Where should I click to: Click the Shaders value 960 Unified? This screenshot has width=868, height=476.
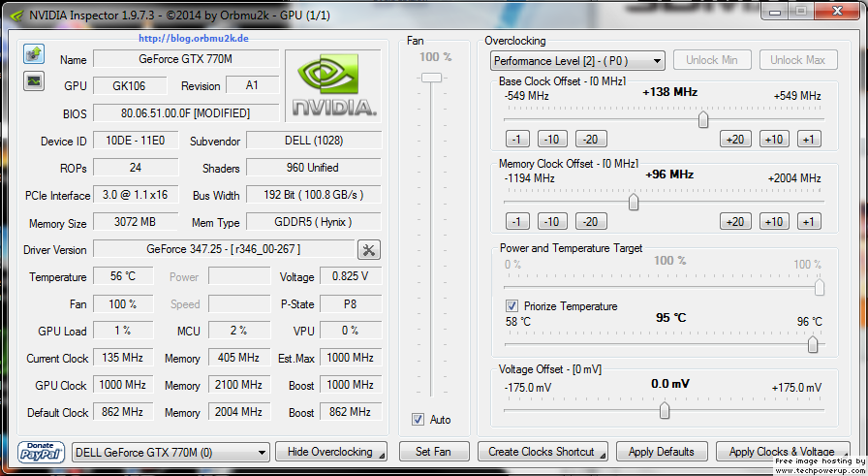coord(313,168)
